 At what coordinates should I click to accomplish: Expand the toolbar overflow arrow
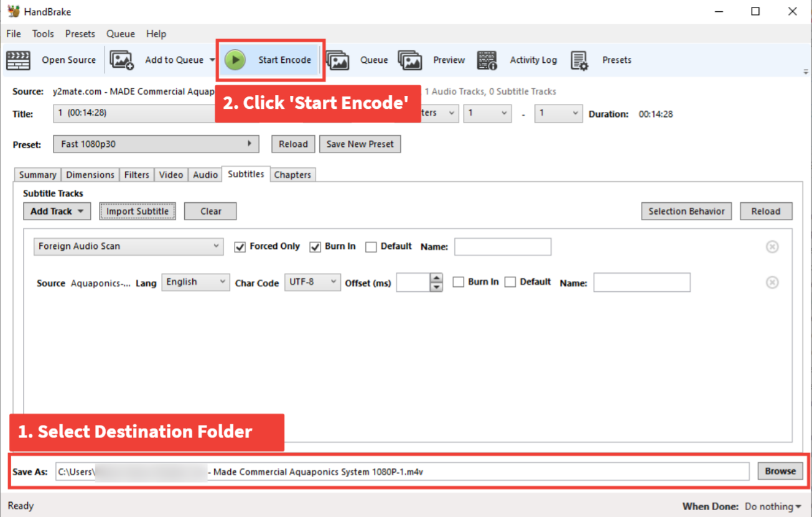pos(806,72)
